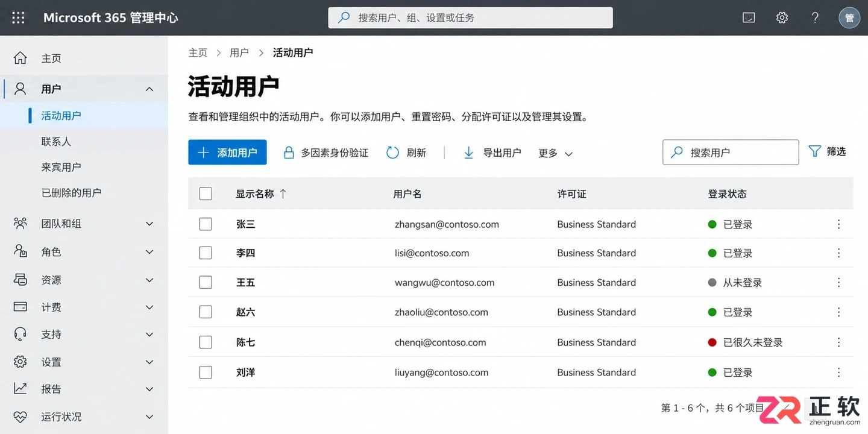Click the Settings gear icon in sidebar
The height and width of the screenshot is (434, 868).
pos(20,362)
